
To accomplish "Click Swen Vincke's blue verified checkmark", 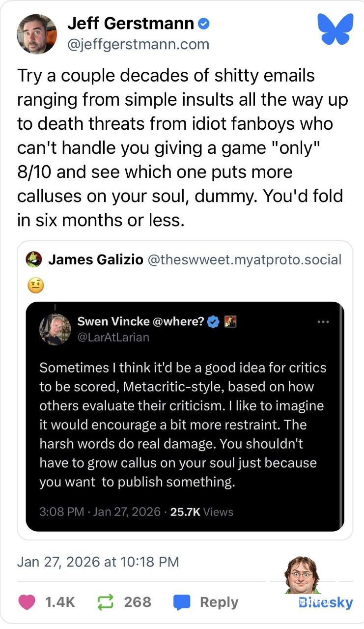I will pos(213,321).
